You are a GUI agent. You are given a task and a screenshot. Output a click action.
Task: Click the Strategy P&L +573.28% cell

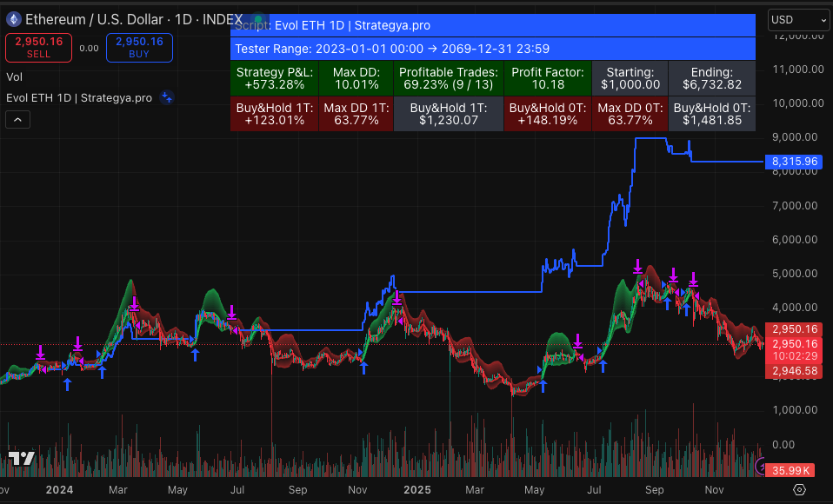click(275, 78)
